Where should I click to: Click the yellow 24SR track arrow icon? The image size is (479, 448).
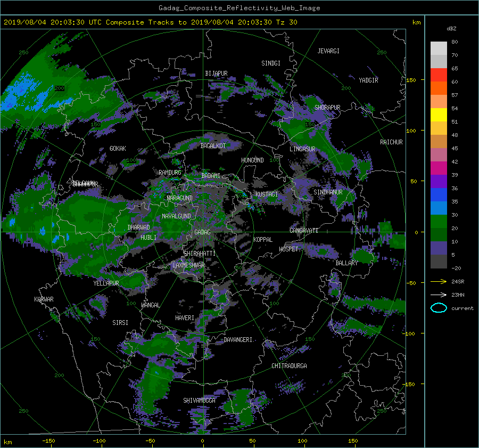pyautogui.click(x=439, y=281)
